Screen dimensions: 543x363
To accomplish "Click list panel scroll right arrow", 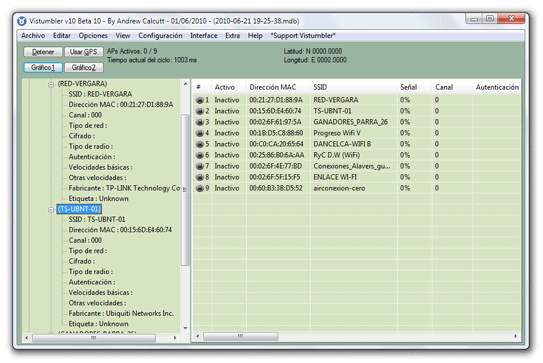I will click(516, 336).
